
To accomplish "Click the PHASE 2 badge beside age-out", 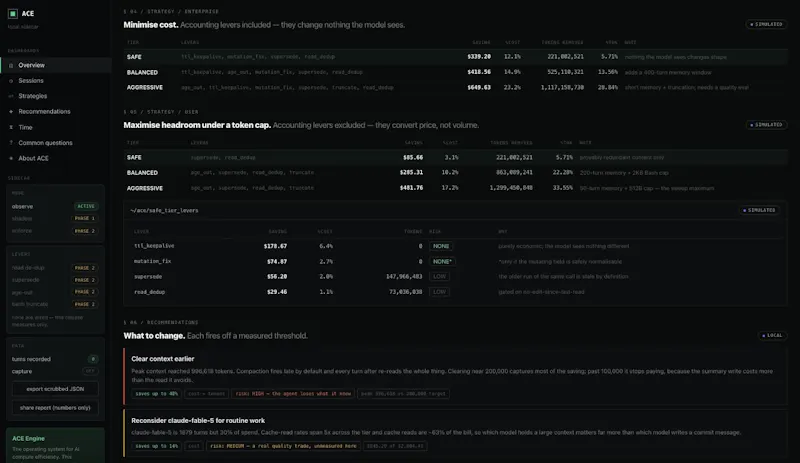I will point(85,292).
